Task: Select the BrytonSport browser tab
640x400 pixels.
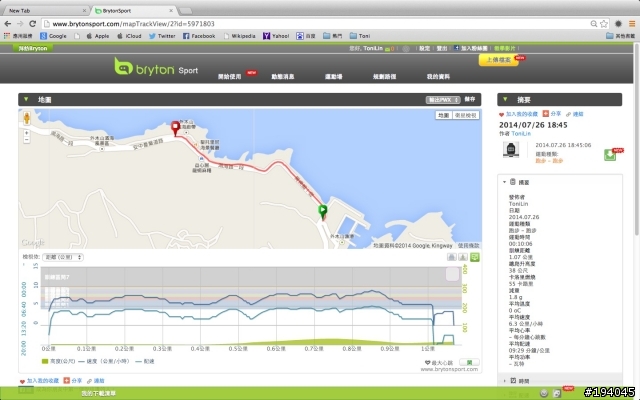Action: click(134, 11)
